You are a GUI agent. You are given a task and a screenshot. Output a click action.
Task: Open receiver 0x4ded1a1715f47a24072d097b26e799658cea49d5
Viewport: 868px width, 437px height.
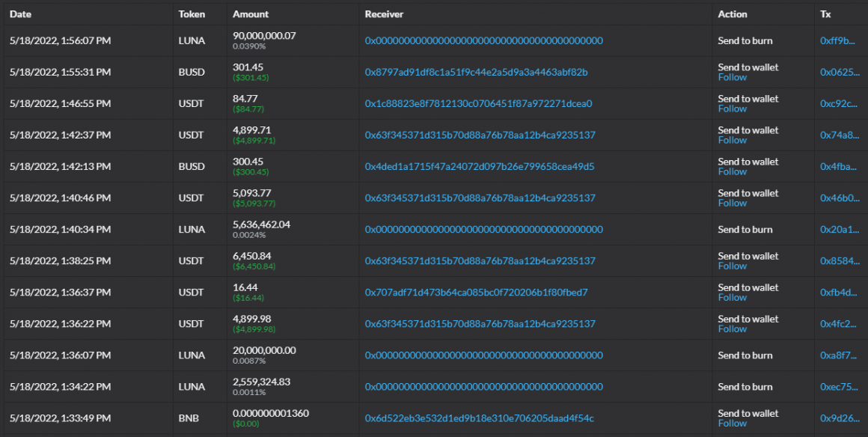point(478,166)
